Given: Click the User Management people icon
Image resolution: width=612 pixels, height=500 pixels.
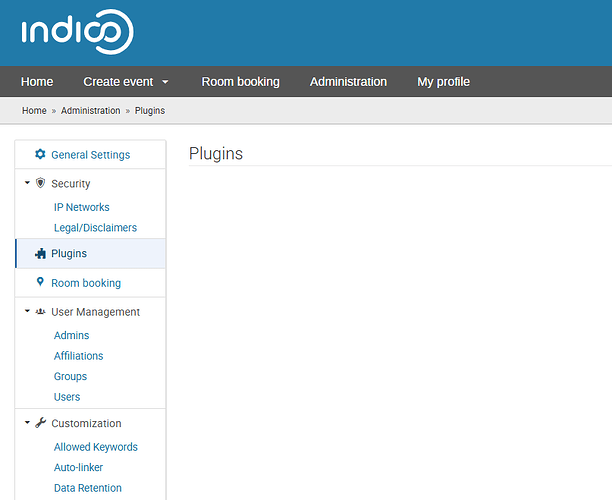Looking at the screenshot, I should point(40,312).
